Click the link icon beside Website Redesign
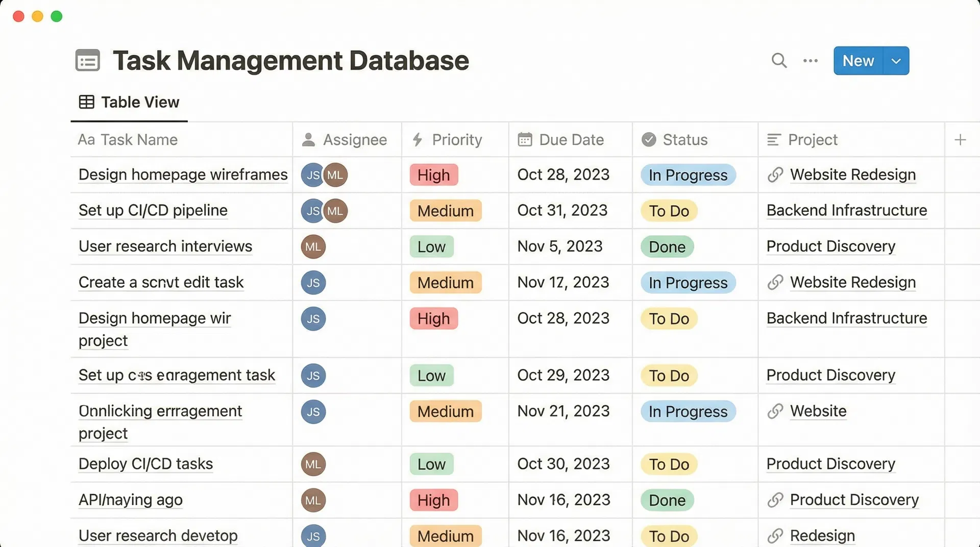 pos(775,175)
